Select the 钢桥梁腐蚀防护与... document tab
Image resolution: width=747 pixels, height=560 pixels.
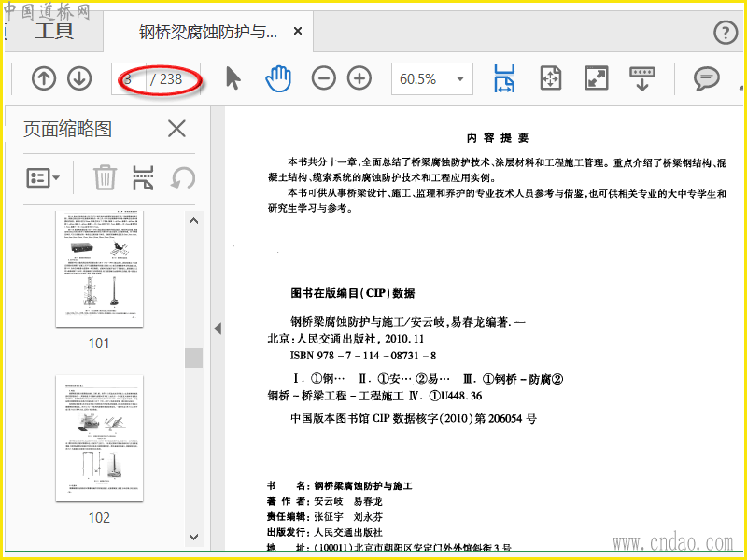pos(207,32)
